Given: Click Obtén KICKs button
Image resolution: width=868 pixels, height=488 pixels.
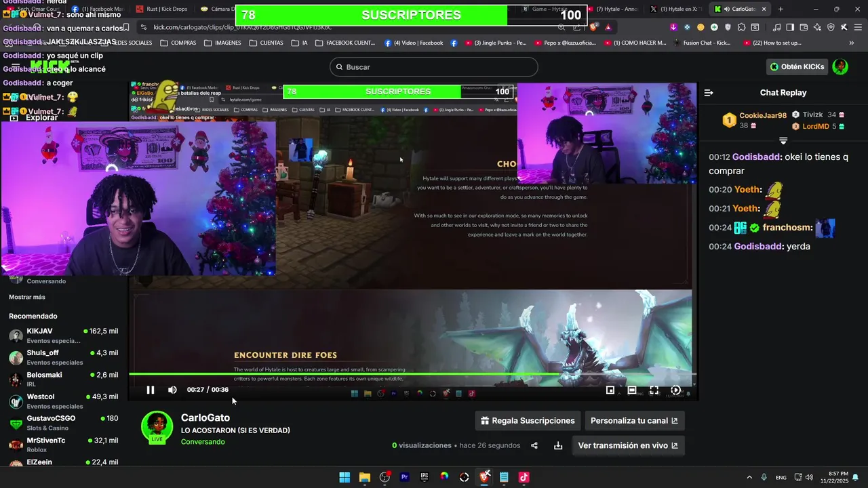Looking at the screenshot, I should [797, 66].
